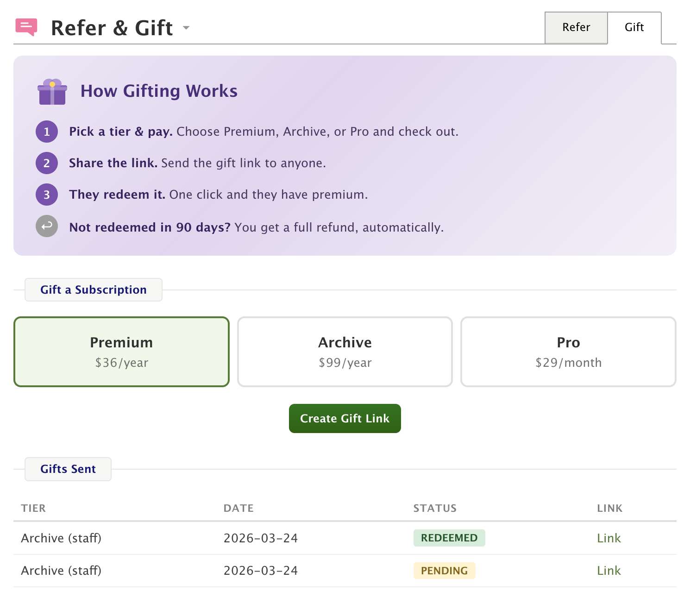Click the step 1 circle badge

pyautogui.click(x=47, y=132)
